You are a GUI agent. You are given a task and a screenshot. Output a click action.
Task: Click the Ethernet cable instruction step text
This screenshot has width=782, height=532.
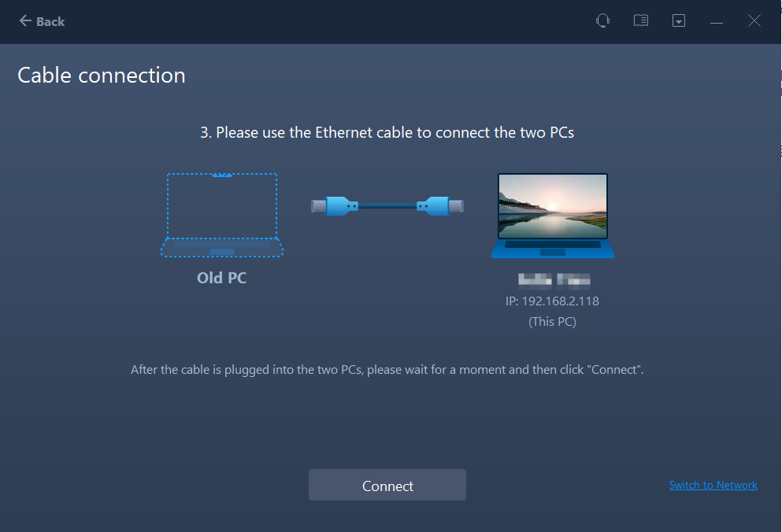click(x=387, y=132)
